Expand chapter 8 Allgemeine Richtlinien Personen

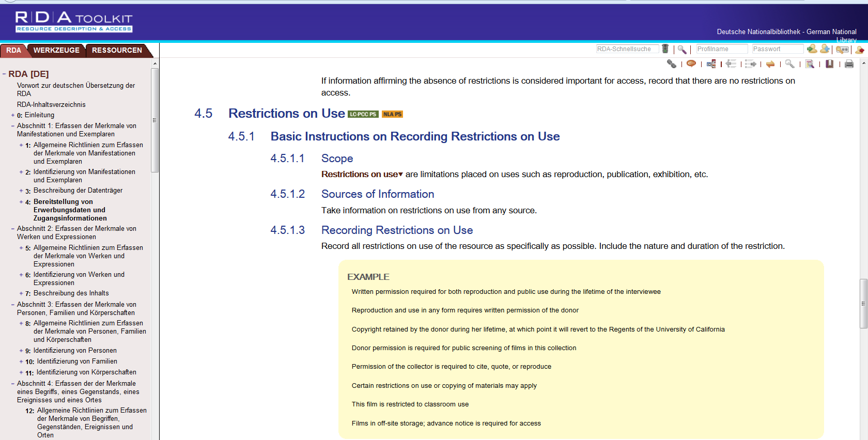tap(21, 323)
